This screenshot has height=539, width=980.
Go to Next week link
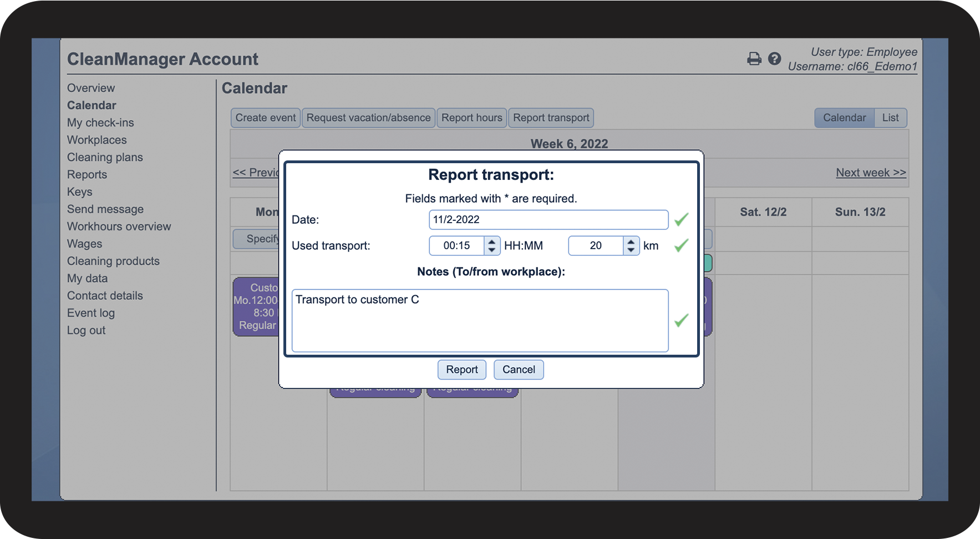pyautogui.click(x=871, y=173)
